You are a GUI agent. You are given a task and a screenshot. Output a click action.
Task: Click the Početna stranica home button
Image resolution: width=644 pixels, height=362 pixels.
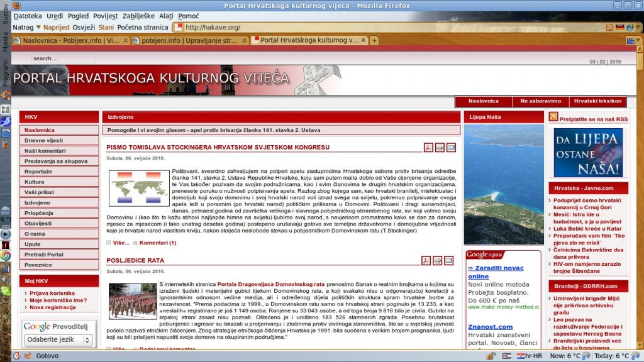click(143, 27)
